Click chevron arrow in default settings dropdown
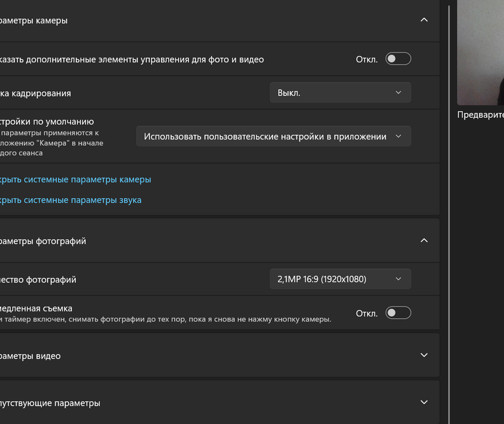Viewport: 504px width, 424px height. point(399,137)
